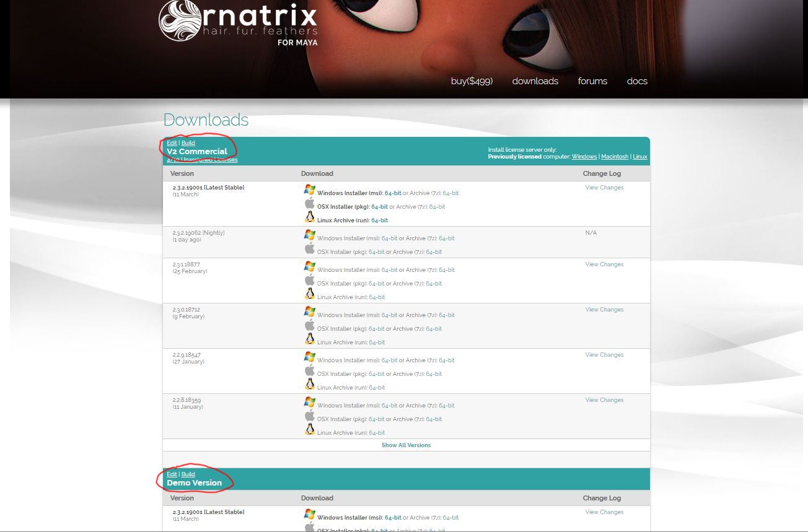Screen dimensions: 808x532
Task: Click Apple icon in 2.3.2.19062 Nightly row
Action: [310, 248]
